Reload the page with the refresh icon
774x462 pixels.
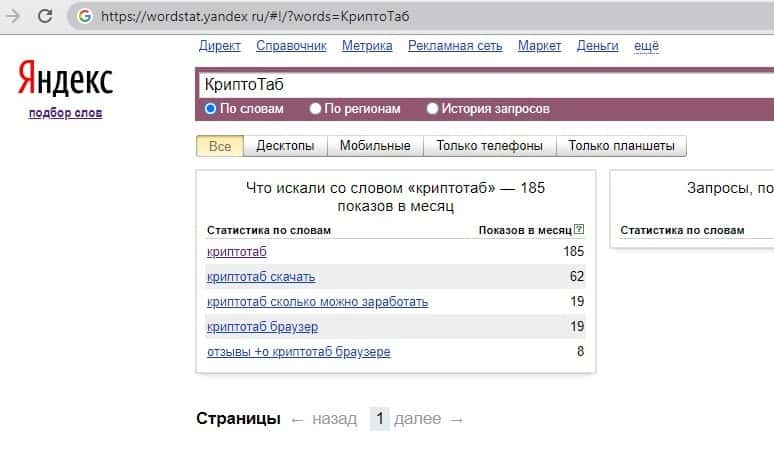[45, 16]
